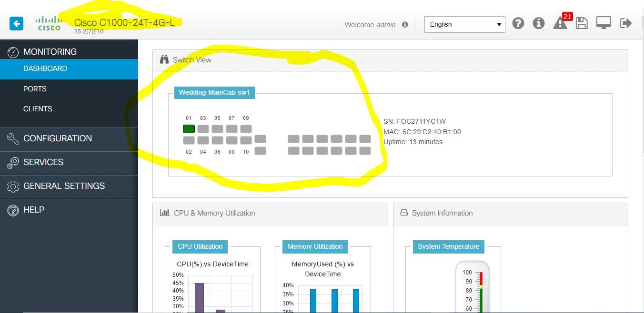Image resolution: width=644 pixels, height=313 pixels.
Task: Expand the Configuration menu section
Action: point(58,138)
